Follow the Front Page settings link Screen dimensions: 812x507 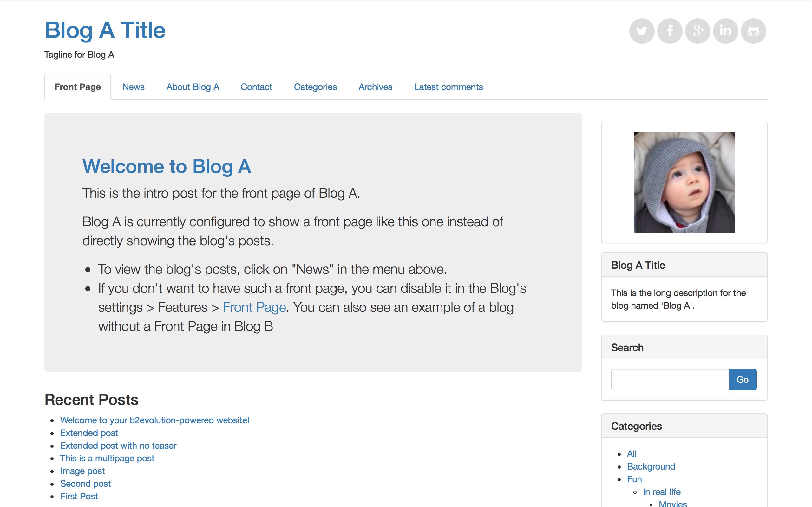[254, 307]
